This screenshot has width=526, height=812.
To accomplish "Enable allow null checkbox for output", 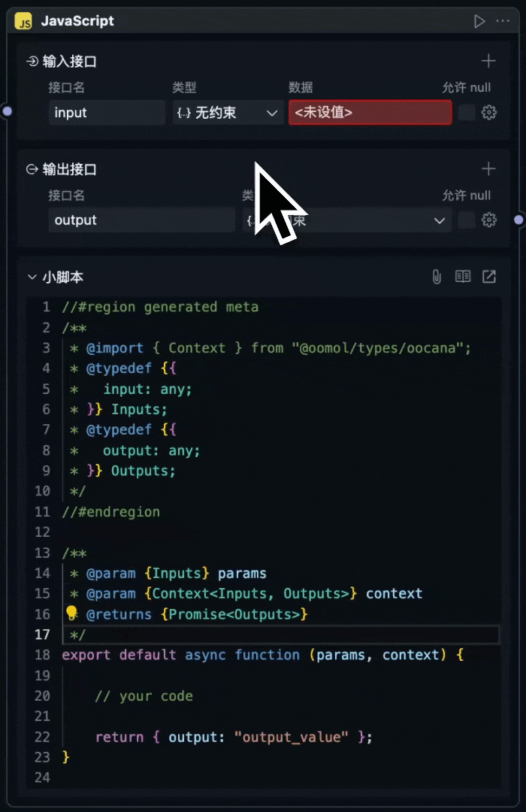I will tap(467, 220).
